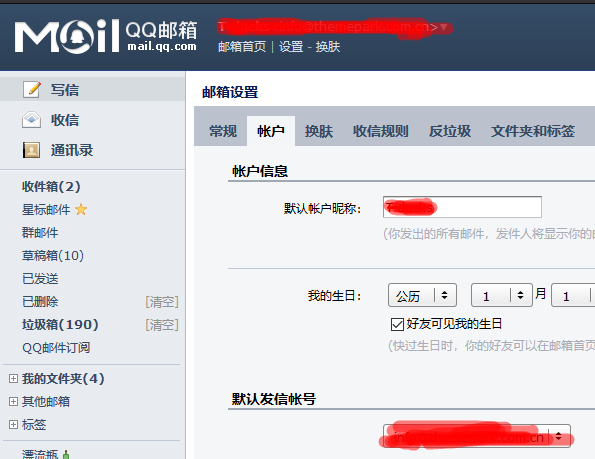Open 垃圾箱(190) folder
The height and width of the screenshot is (459, 595).
tap(60, 325)
